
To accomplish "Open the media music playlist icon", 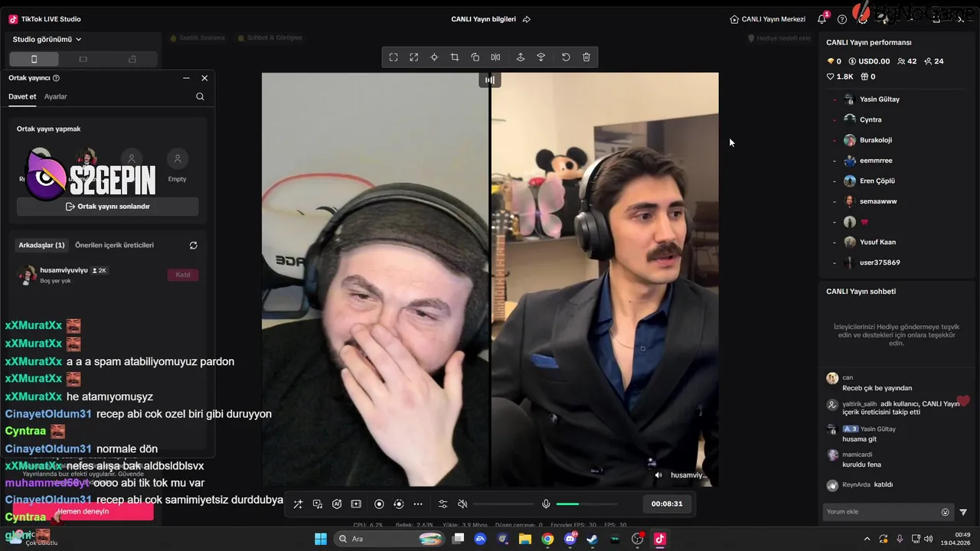I will point(318,504).
